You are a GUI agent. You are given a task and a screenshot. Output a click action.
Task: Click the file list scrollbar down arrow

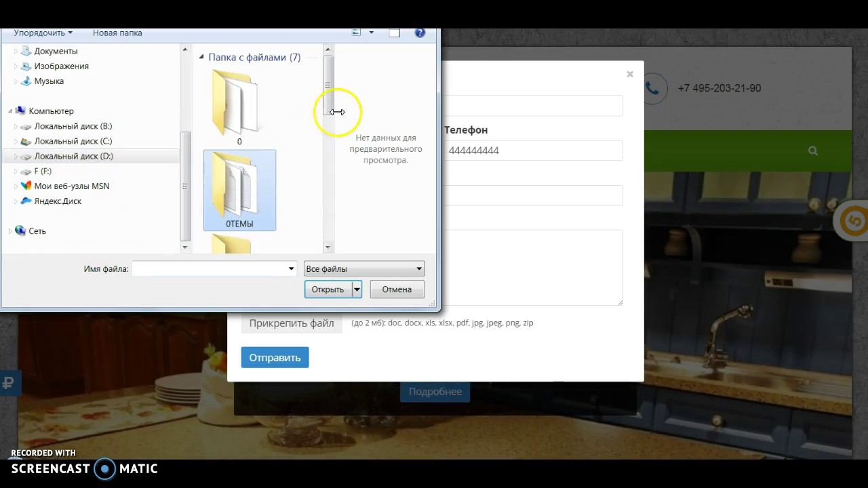pyautogui.click(x=328, y=248)
